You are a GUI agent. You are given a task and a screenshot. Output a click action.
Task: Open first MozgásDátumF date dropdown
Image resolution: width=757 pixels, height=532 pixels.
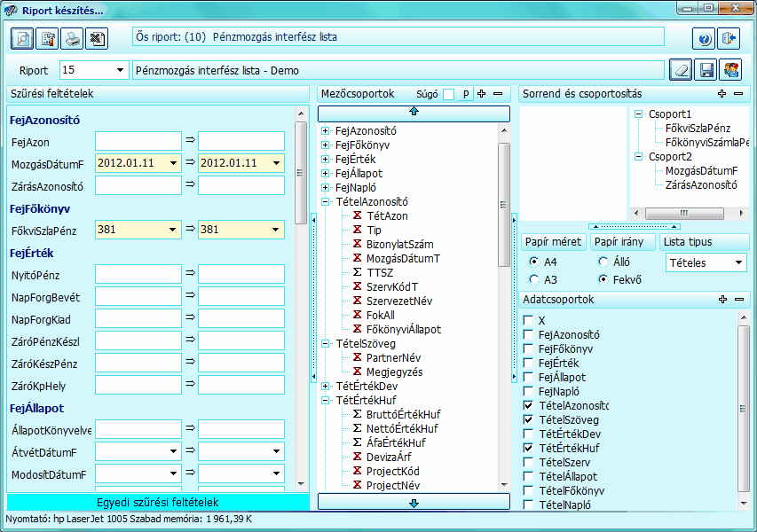click(x=173, y=163)
